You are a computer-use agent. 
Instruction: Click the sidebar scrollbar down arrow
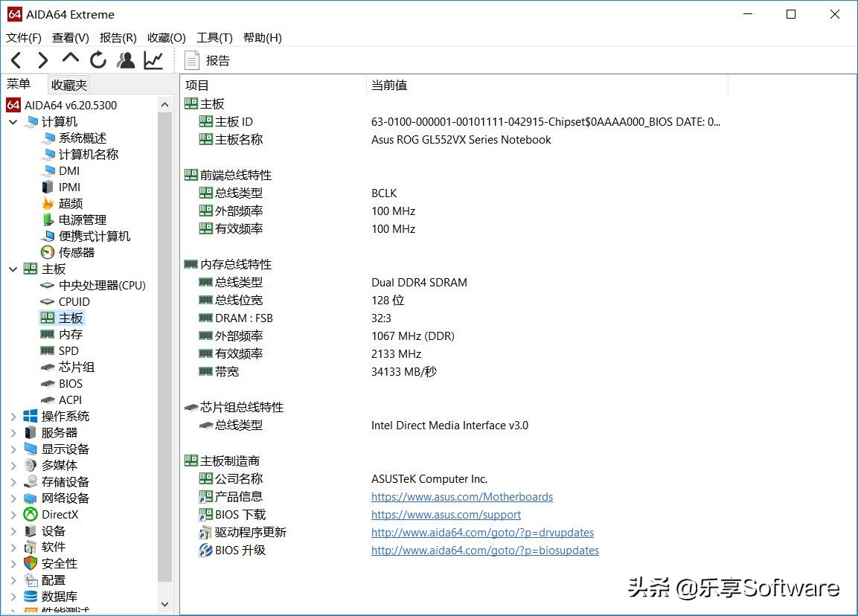164,604
